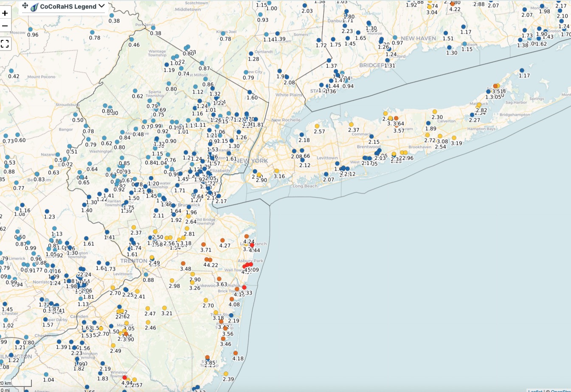Select the 2.30 marker near Calverton
Image resolution: width=571 pixels, height=392 pixels.
click(435, 112)
